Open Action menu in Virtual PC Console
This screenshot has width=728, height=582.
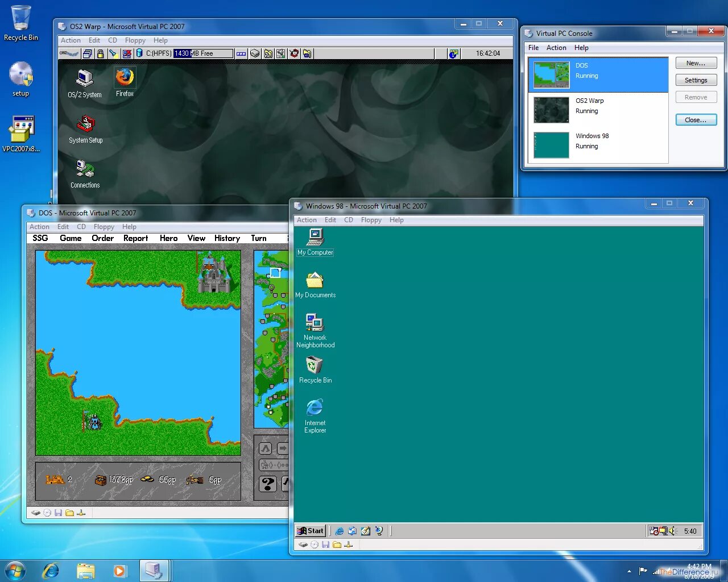click(x=556, y=48)
